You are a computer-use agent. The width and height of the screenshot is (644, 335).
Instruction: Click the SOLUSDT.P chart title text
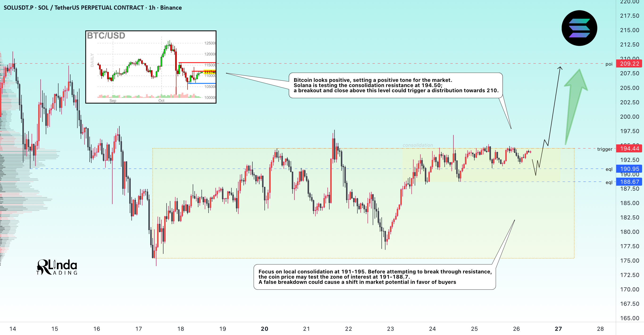93,8
